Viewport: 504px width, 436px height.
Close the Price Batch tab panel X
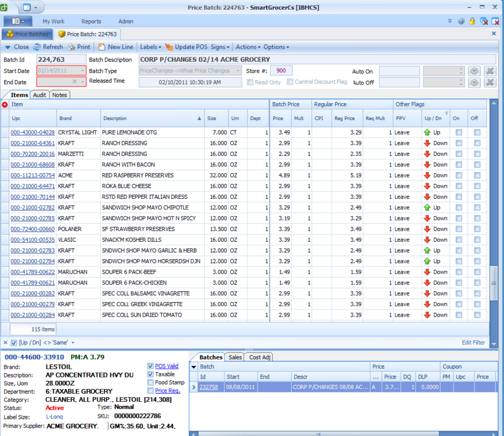tap(494, 34)
